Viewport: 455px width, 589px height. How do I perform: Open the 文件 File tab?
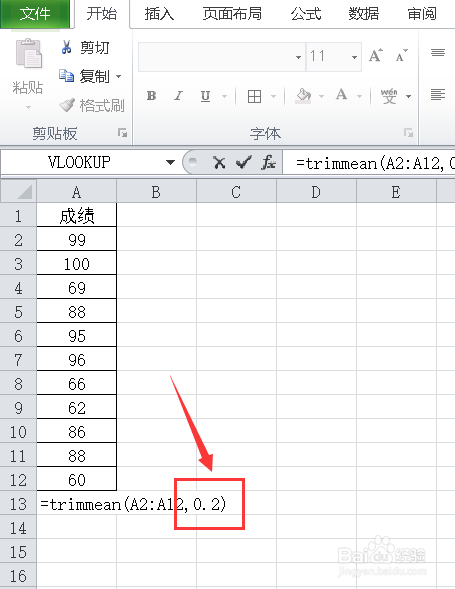click(x=35, y=14)
